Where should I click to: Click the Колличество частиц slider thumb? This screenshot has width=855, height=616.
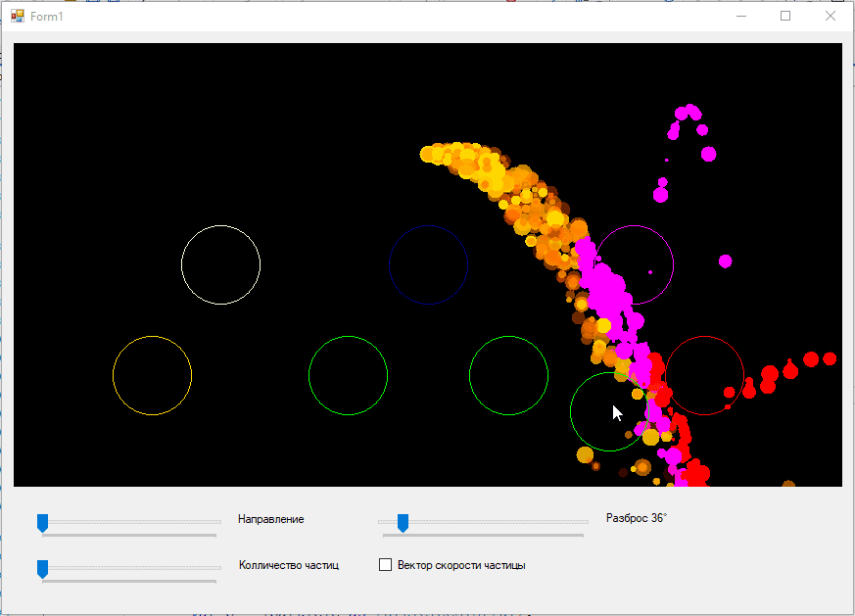(42, 569)
